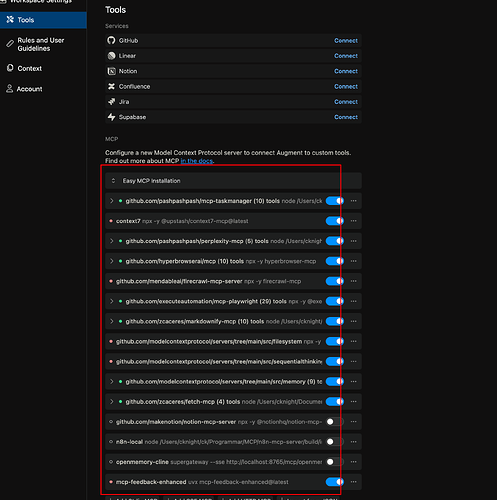Turn off the mcp-playwright server
The image size is (497, 500).
[335, 301]
